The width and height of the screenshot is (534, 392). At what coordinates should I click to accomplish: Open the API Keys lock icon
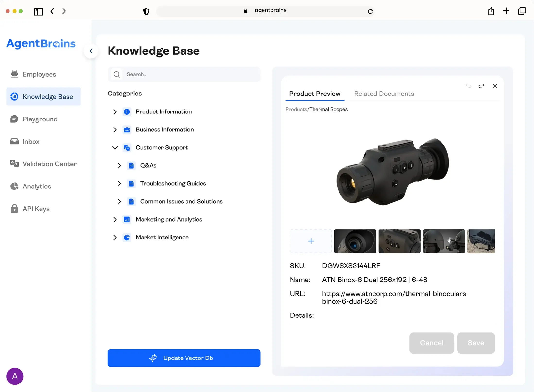[x=14, y=209]
